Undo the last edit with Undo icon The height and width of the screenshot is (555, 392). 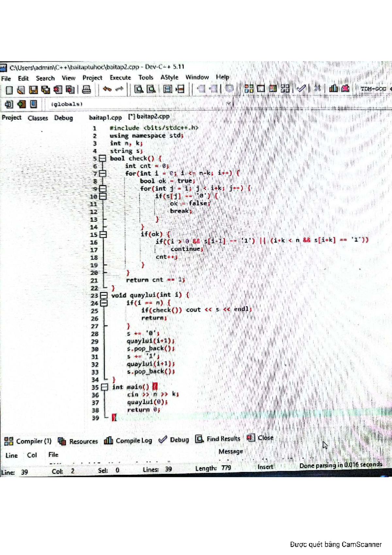coord(107,89)
